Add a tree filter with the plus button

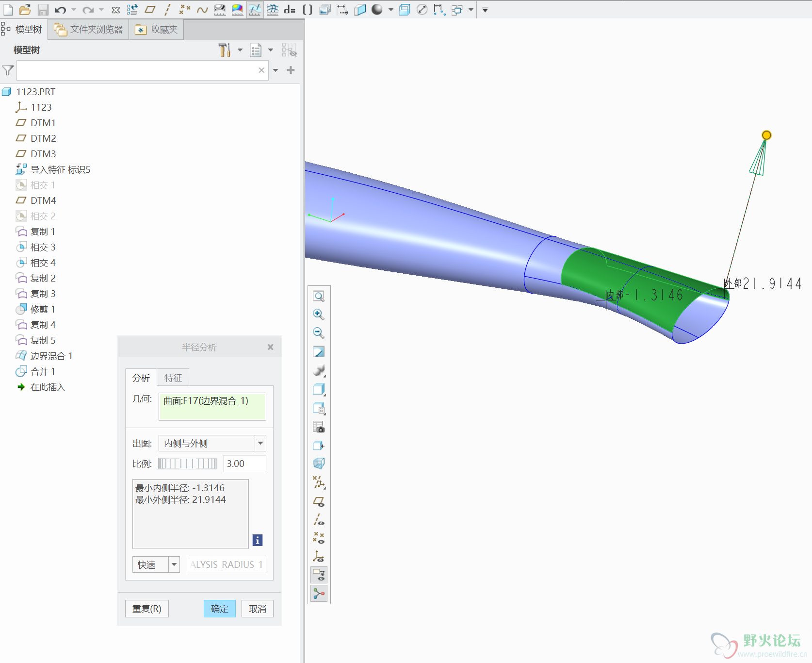coord(291,70)
